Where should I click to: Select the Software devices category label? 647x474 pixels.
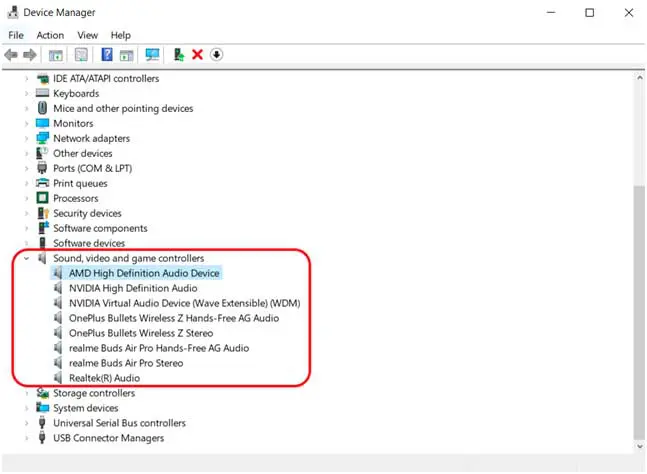tap(89, 243)
